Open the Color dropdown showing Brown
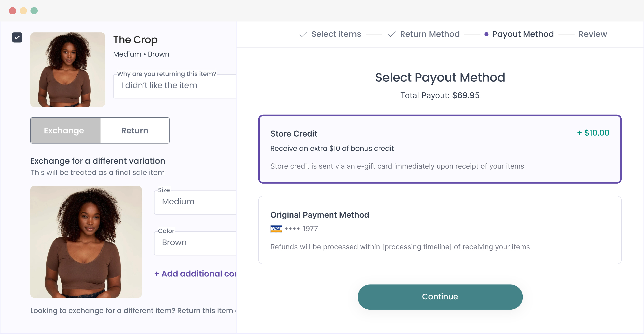 [196, 243]
